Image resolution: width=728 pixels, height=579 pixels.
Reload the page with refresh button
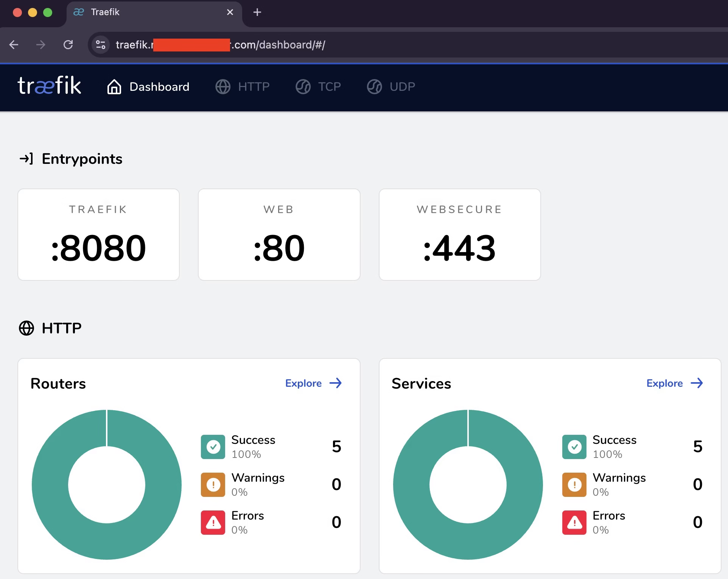click(x=68, y=45)
